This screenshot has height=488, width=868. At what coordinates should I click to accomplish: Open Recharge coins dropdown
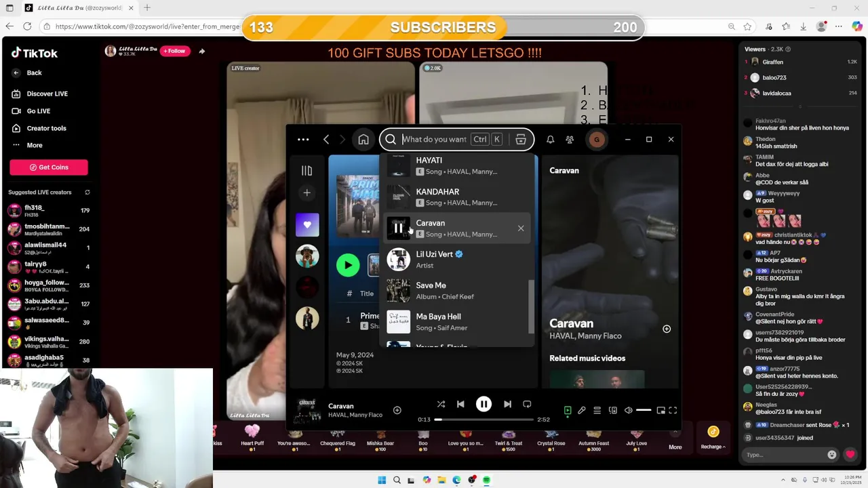pyautogui.click(x=713, y=438)
